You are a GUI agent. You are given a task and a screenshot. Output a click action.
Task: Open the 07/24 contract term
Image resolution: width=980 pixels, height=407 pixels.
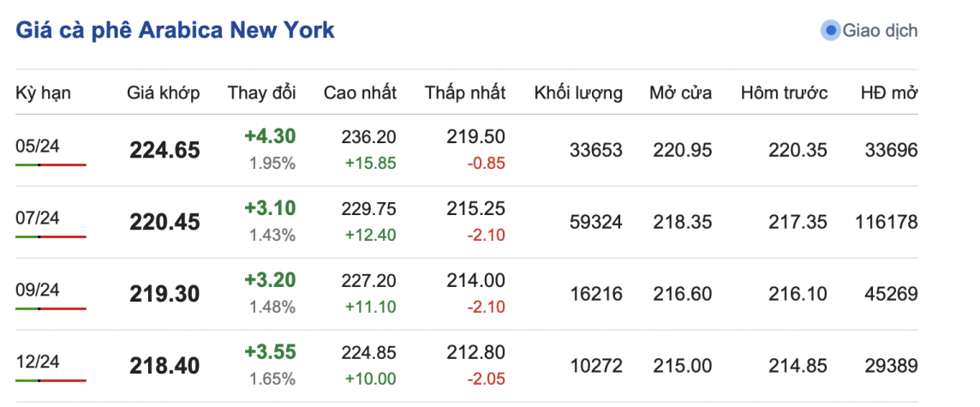pyautogui.click(x=38, y=218)
